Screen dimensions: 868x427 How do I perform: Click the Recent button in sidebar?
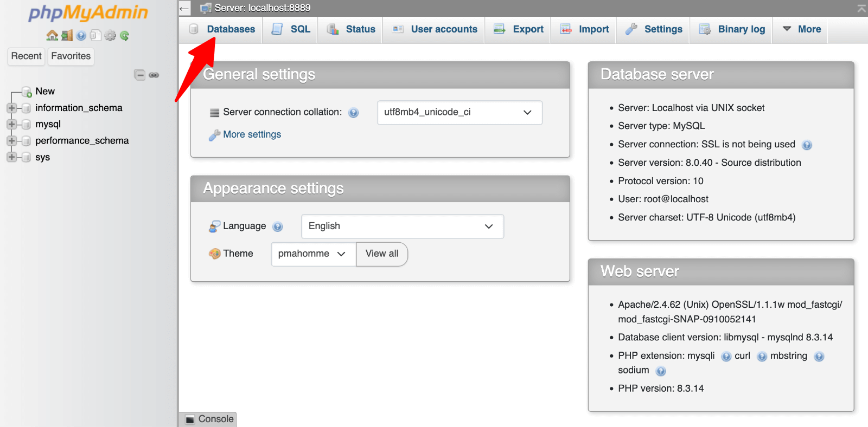tap(26, 56)
